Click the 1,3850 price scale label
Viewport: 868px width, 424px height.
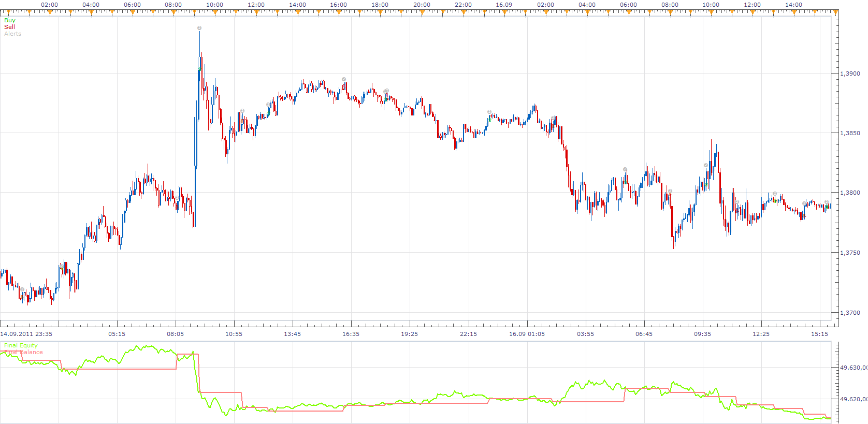850,133
